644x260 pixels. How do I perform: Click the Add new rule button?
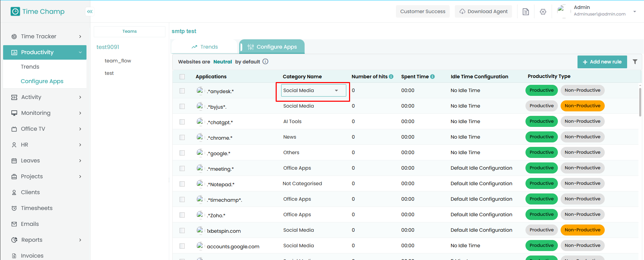pos(602,62)
